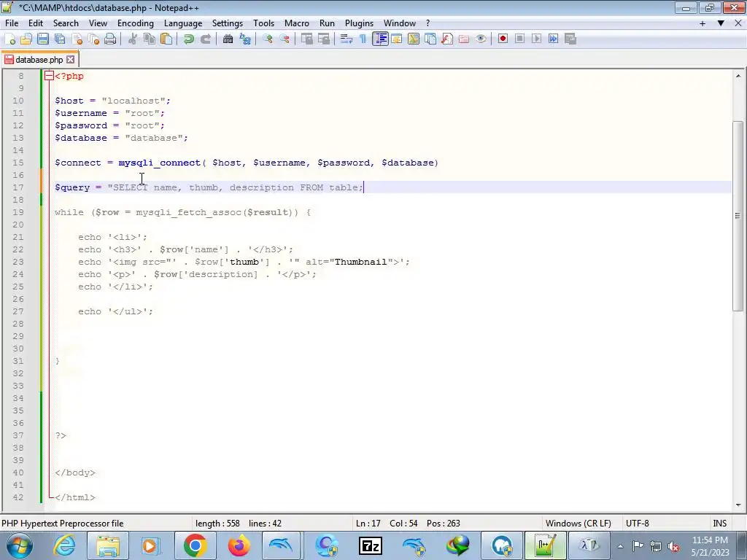Click the X beside the tab list arrow
747x560 pixels.
point(738,23)
